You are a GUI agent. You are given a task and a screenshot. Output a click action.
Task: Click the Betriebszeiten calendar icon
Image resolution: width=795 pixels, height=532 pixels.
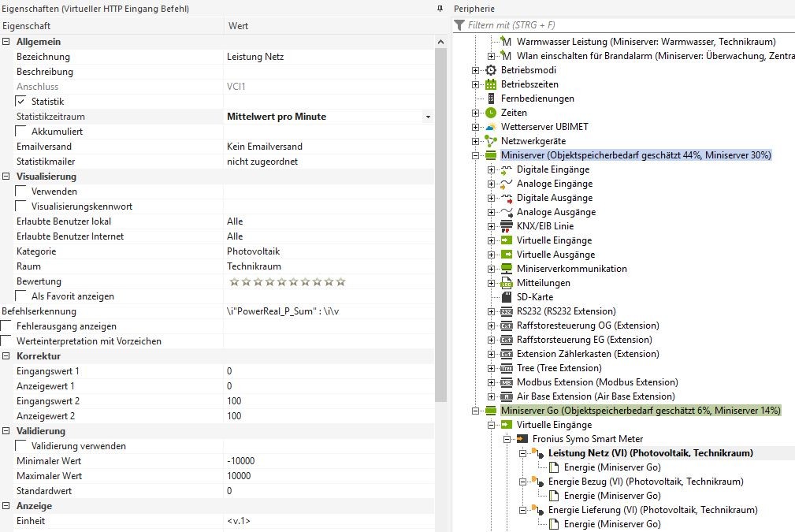[x=491, y=84]
